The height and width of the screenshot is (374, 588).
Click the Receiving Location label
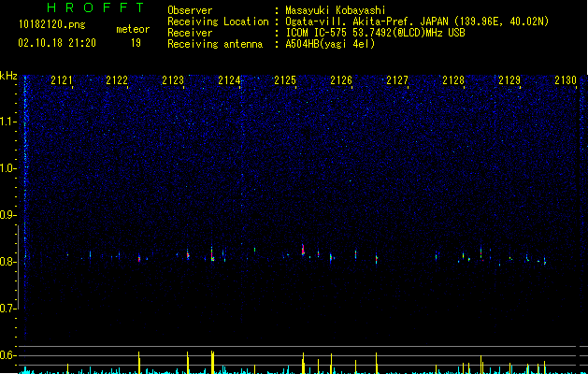pos(218,22)
